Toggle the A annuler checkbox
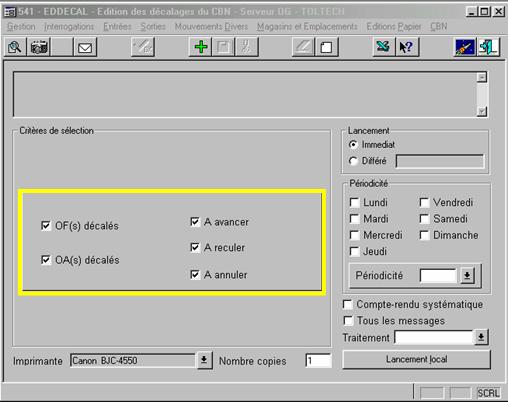 [x=195, y=275]
